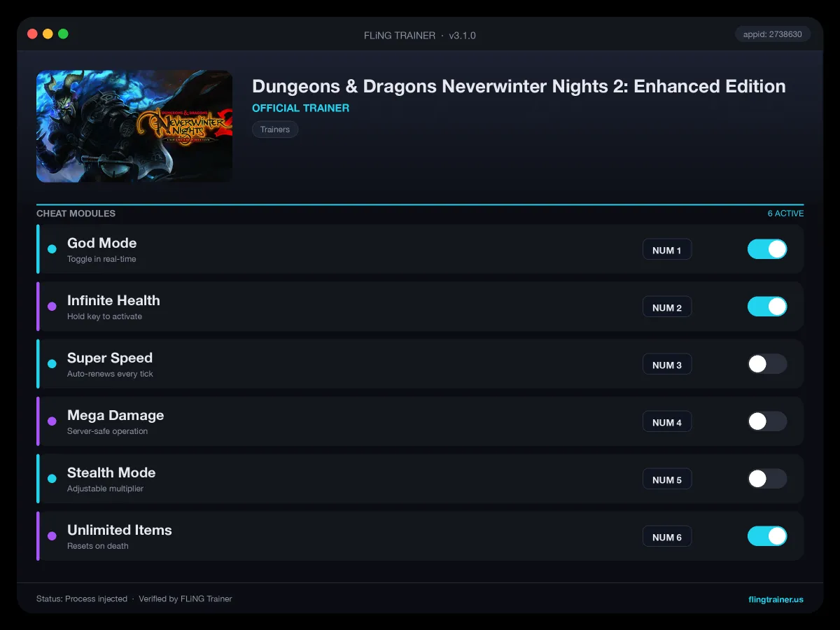Click 'Server-safe operation' description

click(x=107, y=431)
